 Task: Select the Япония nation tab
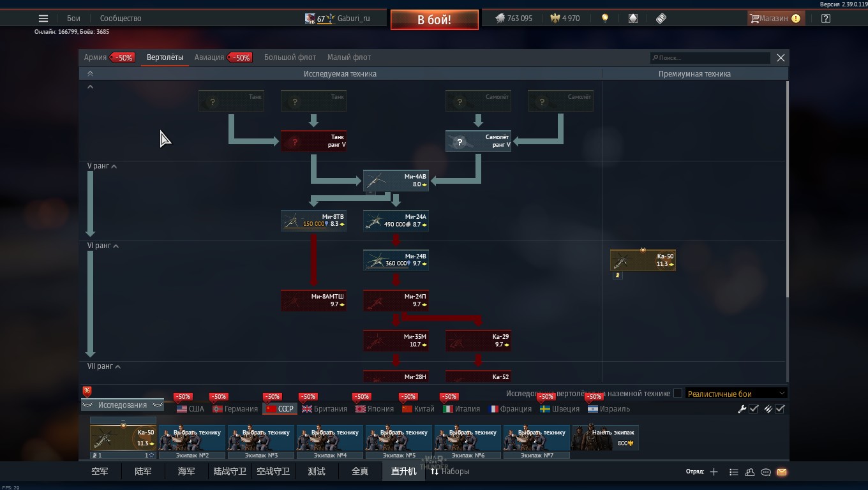[x=375, y=409]
